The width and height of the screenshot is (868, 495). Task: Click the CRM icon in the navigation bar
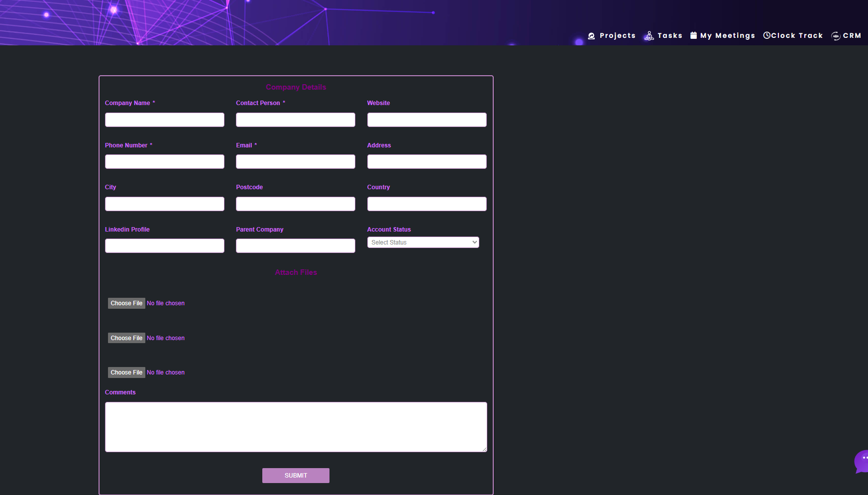click(x=836, y=36)
